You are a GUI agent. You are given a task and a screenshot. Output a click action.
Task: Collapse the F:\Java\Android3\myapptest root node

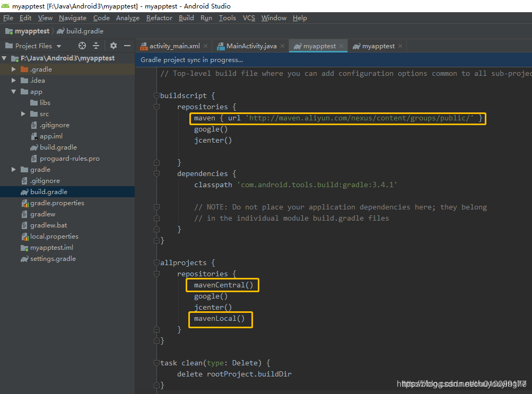point(4,58)
